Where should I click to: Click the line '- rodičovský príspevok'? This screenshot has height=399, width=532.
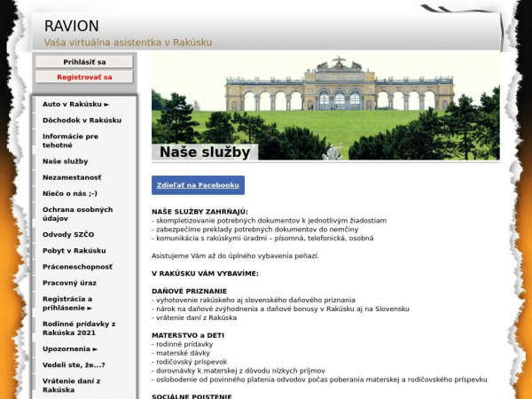190,362
